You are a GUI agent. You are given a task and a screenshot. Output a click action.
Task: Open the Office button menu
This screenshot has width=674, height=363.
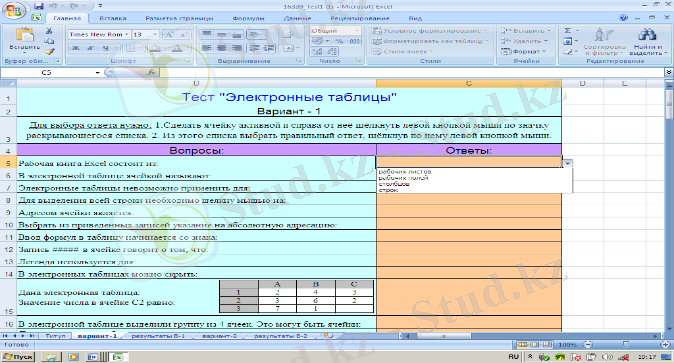(13, 11)
